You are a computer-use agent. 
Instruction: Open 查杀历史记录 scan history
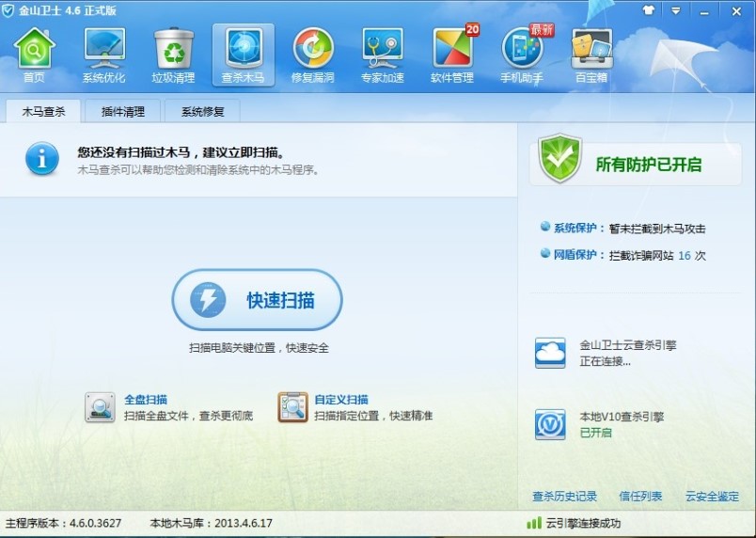click(x=564, y=496)
